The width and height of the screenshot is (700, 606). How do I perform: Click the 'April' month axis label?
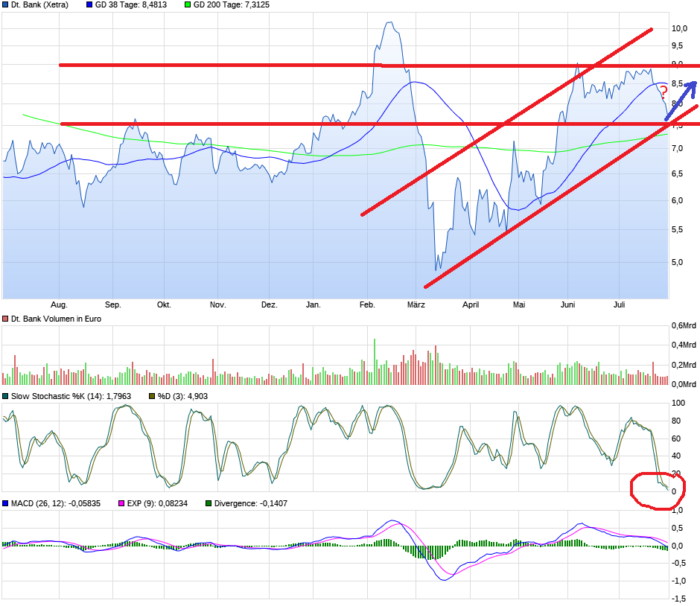click(x=471, y=304)
